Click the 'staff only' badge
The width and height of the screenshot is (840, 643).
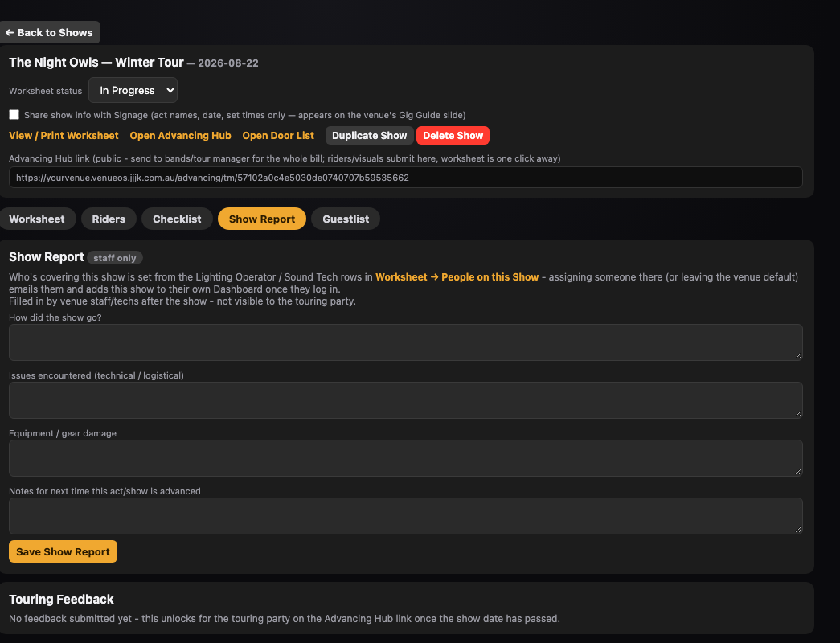(x=115, y=258)
